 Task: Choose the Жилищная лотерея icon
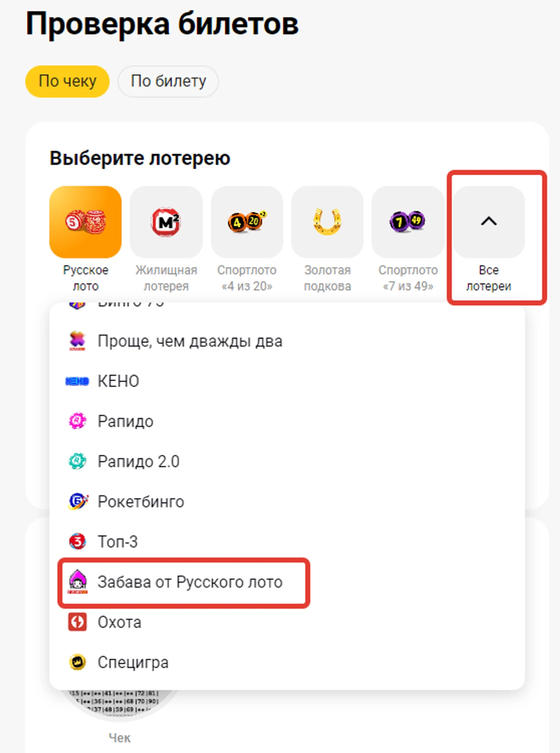[166, 222]
